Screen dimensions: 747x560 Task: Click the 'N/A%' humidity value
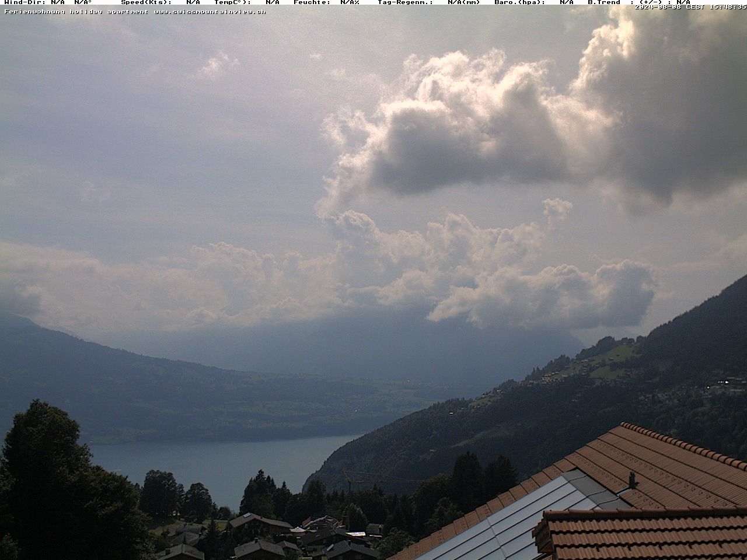point(350,2)
